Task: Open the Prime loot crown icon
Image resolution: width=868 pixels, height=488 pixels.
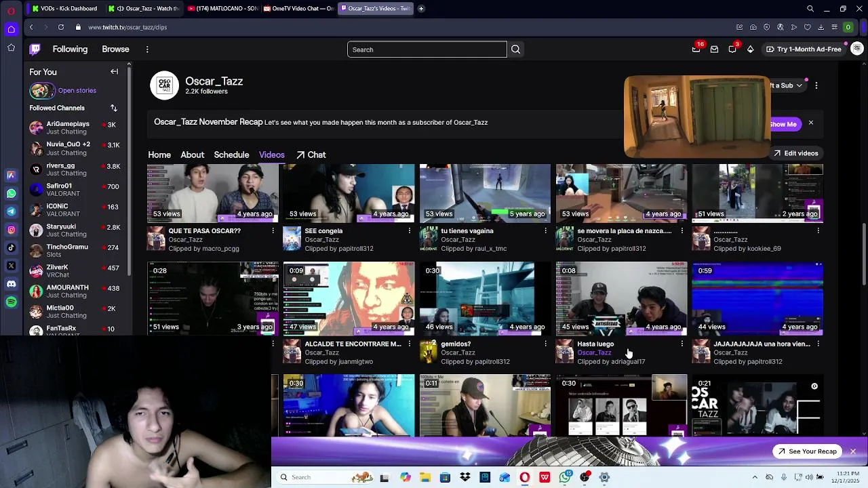Action: 696,49
